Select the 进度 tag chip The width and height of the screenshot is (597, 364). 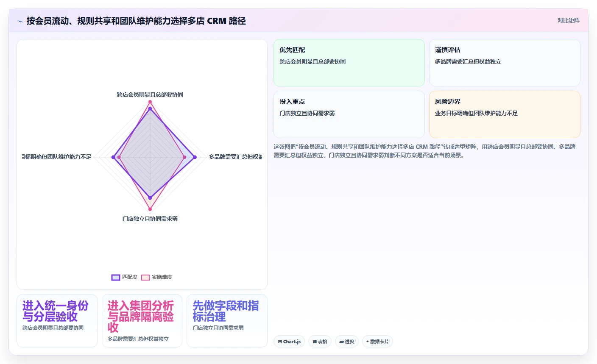pos(346,342)
